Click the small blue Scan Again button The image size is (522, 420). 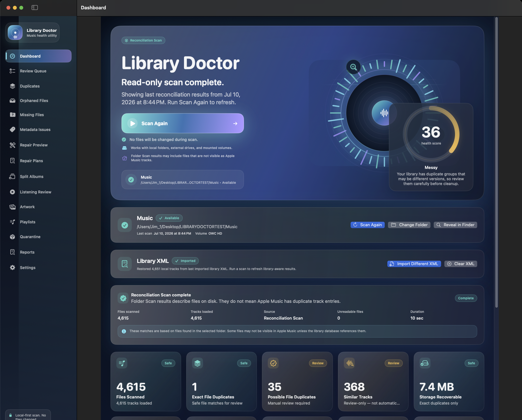368,225
